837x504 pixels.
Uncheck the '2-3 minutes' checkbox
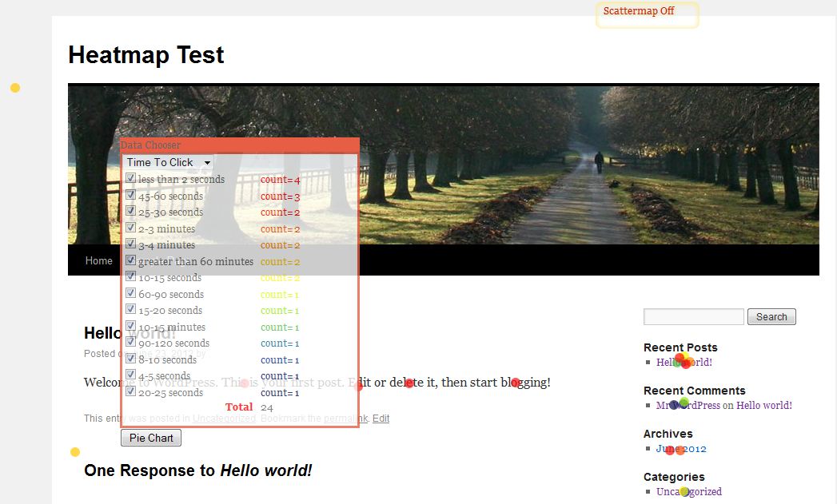(130, 227)
